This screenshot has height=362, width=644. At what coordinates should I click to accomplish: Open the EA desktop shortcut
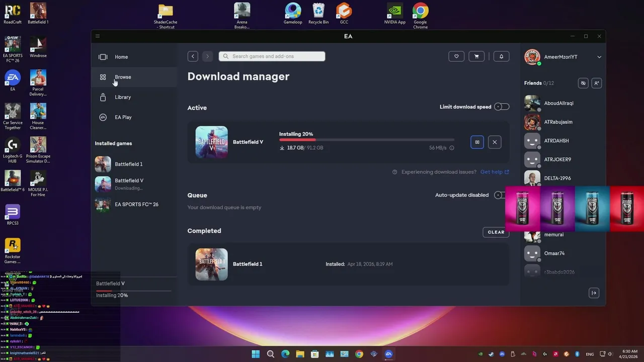click(13, 80)
